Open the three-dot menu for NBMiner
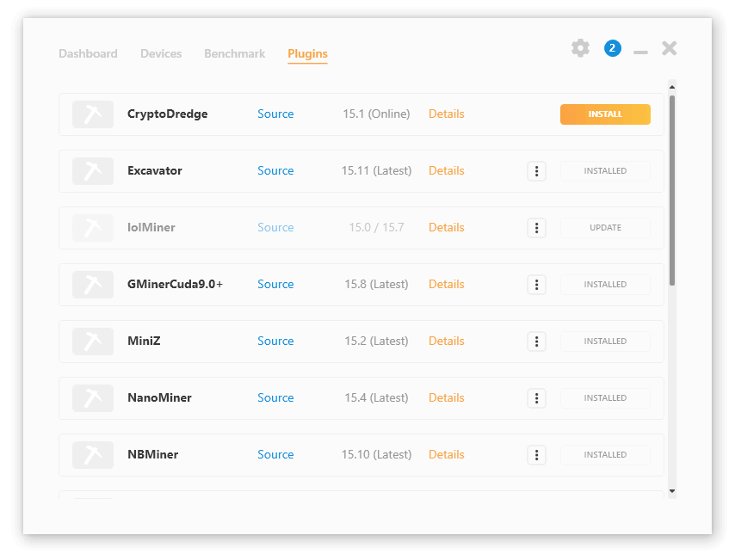This screenshot has height=560, width=735. coord(536,455)
